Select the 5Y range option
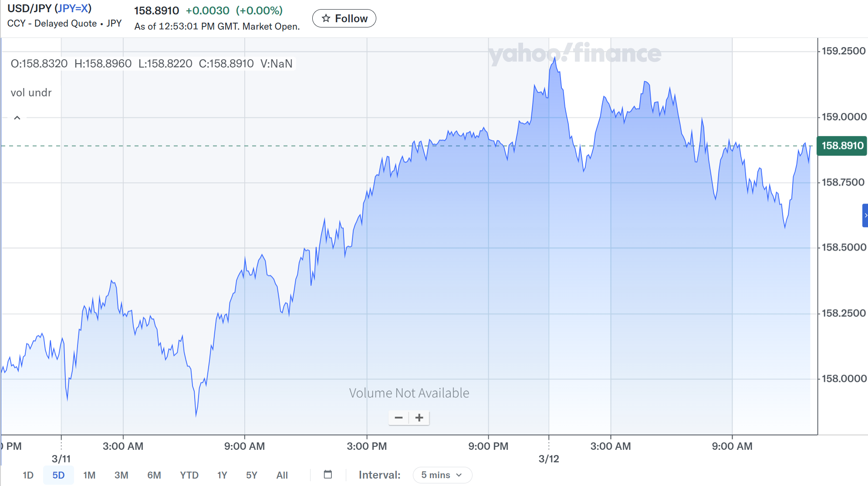Screen dimensions: 868x486 (252, 475)
